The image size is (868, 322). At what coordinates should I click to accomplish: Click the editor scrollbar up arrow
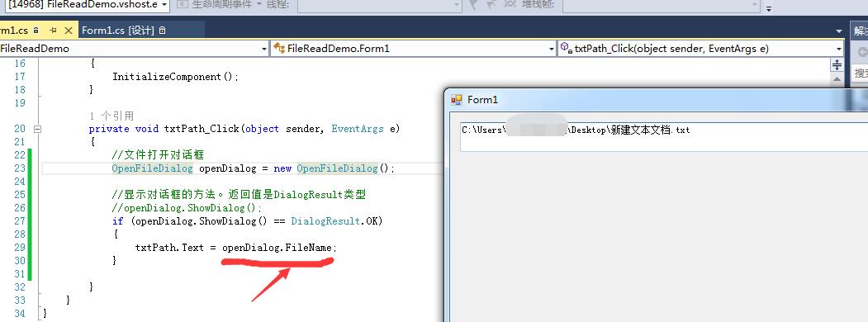[x=837, y=79]
